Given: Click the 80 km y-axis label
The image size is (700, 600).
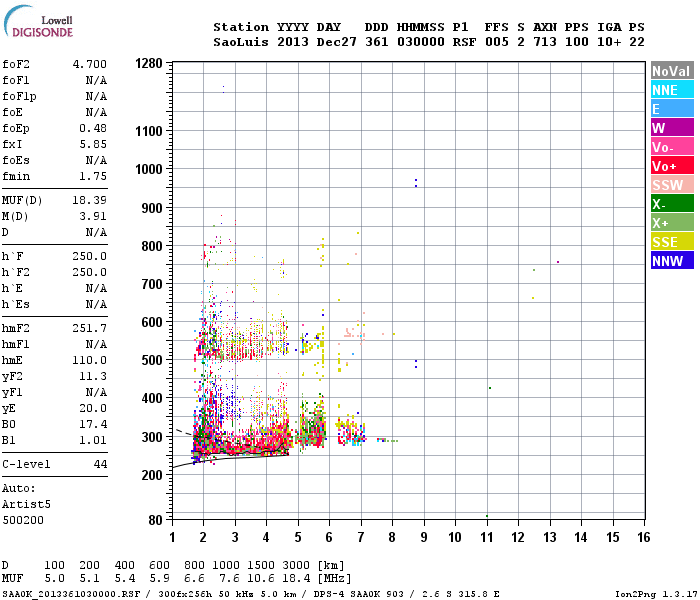Looking at the screenshot, I should [155, 520].
